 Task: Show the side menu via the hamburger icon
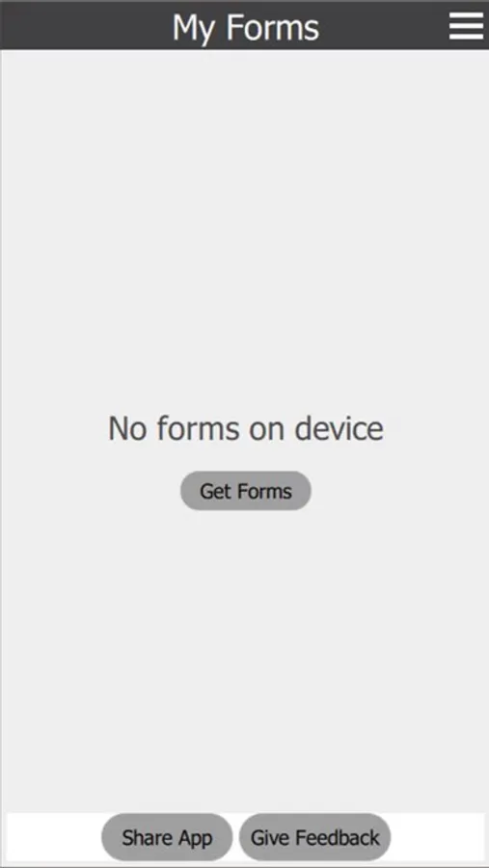tap(466, 25)
